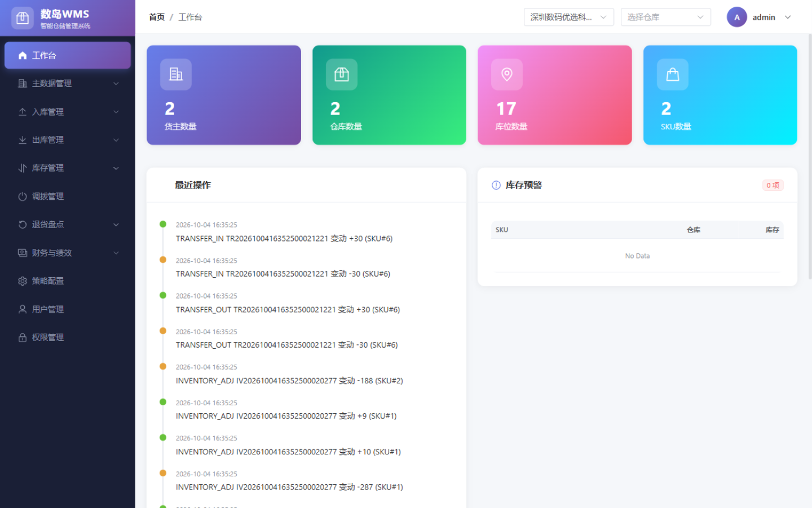Click the SKU column header
The height and width of the screenshot is (508, 812).
(502, 230)
